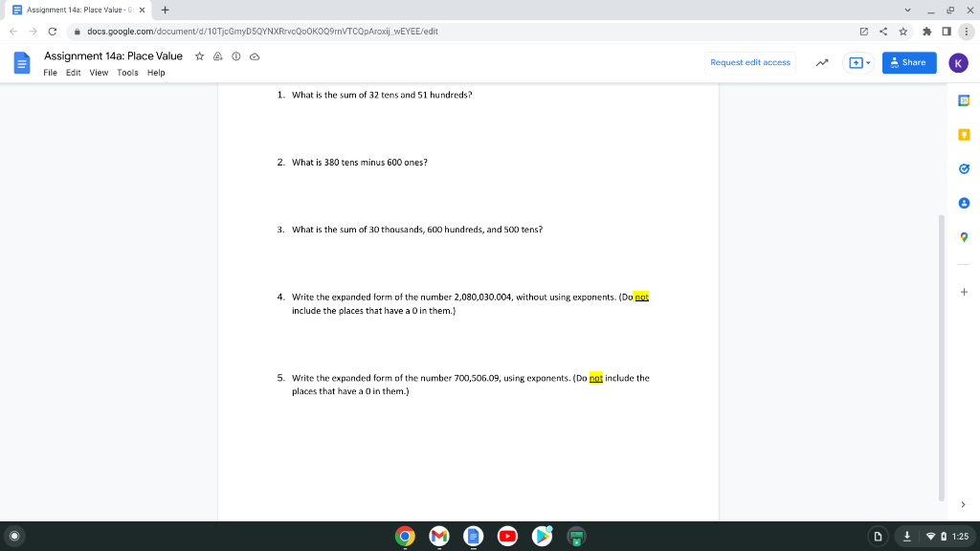Open the Tools menu
Screen dimensions: 980x551
click(127, 73)
